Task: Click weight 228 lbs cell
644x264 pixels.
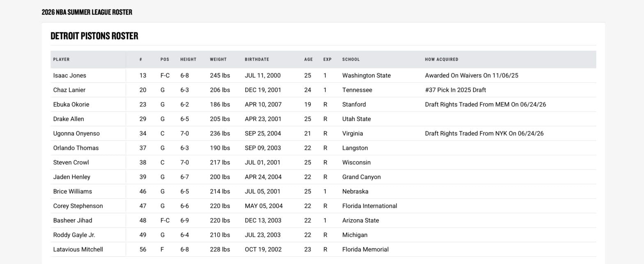Action: pos(220,249)
